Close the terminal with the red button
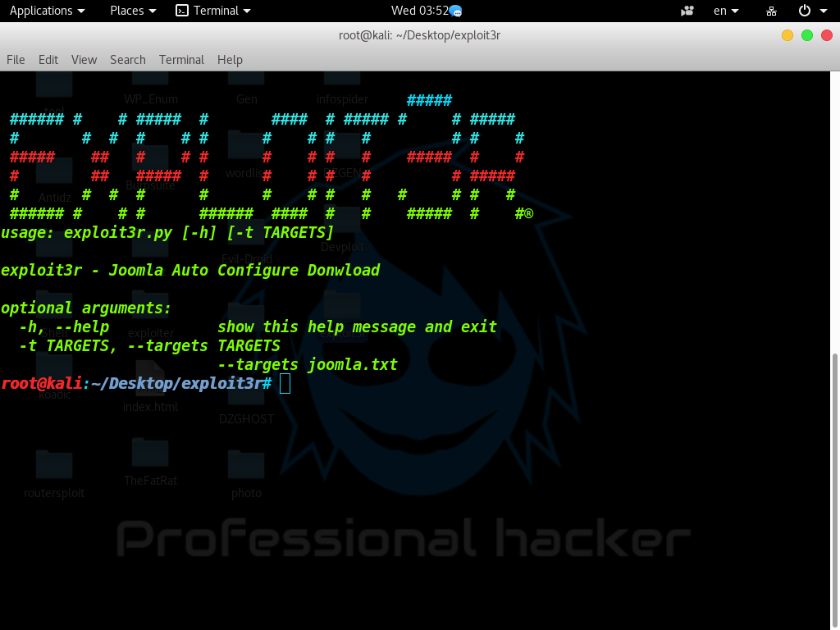Image resolution: width=840 pixels, height=630 pixels. (x=827, y=35)
